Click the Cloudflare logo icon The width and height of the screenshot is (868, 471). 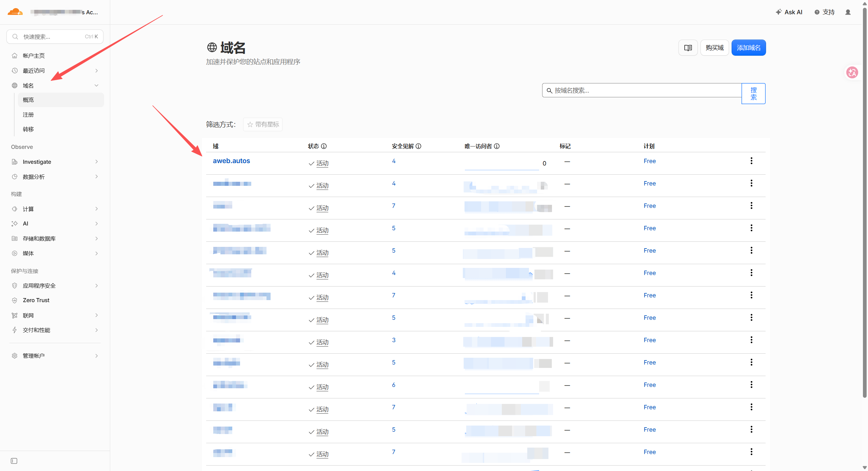[15, 12]
